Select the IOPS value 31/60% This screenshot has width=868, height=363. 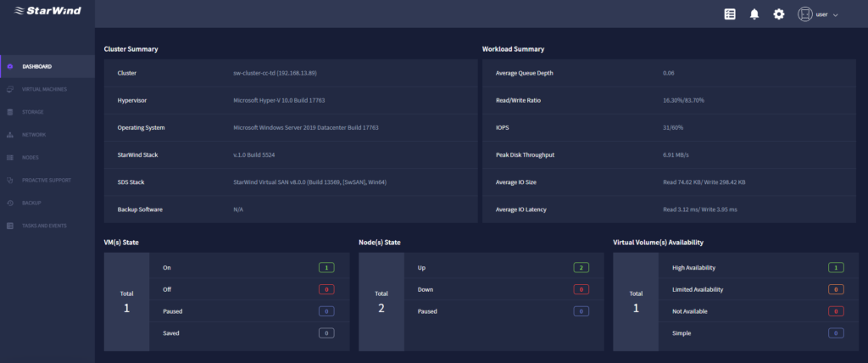[673, 127]
